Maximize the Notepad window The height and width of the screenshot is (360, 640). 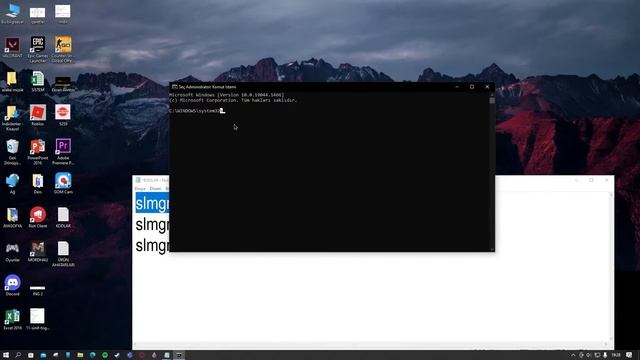click(591, 180)
